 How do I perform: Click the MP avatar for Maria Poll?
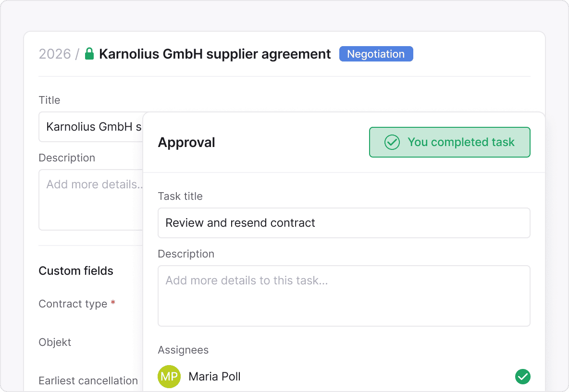pos(169,377)
